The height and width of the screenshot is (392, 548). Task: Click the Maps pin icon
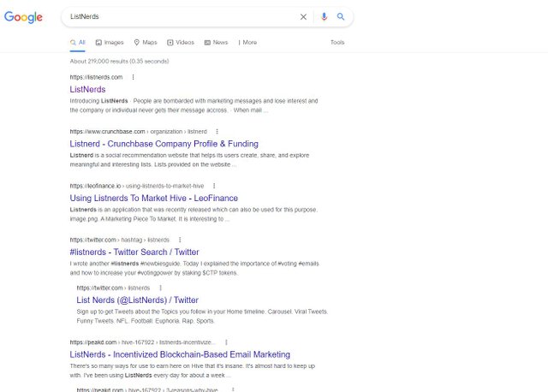click(x=137, y=42)
